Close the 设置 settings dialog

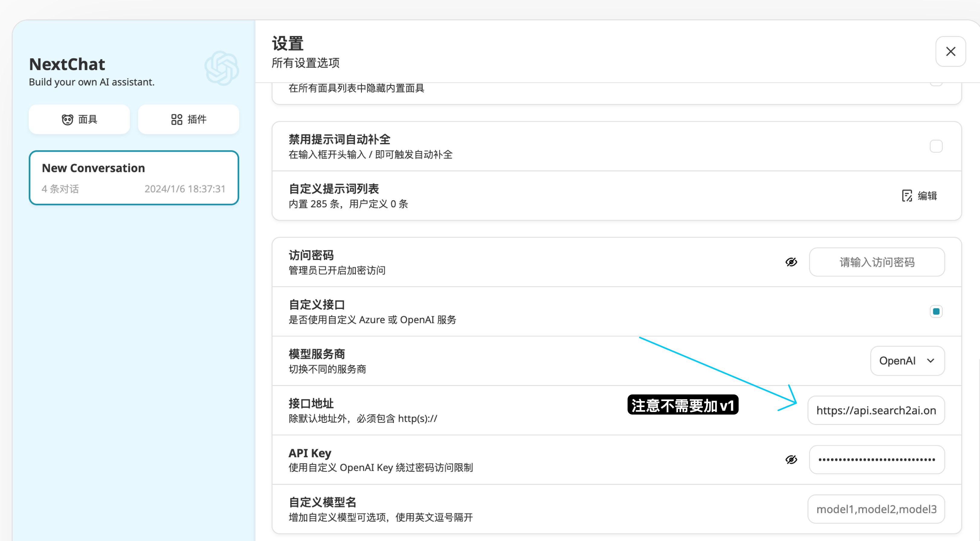950,51
